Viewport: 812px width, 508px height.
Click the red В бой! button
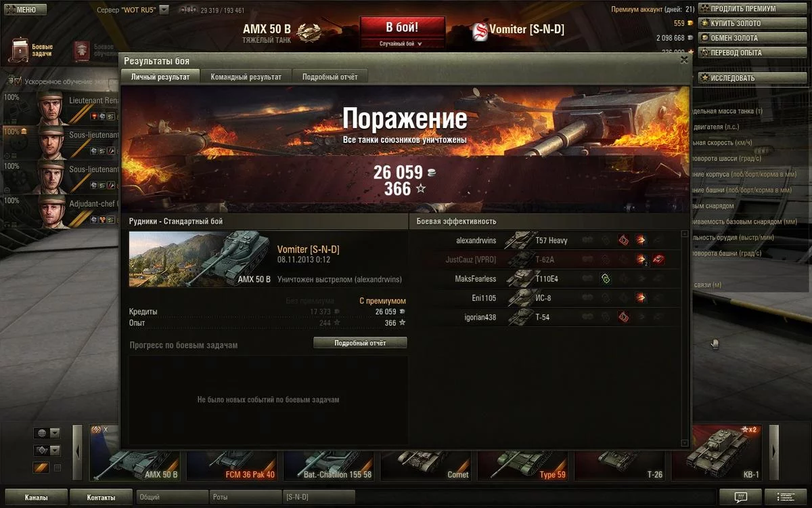coord(402,28)
